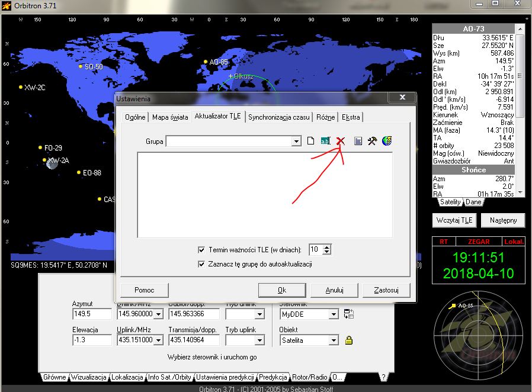Open the Ustawienia predykcji tab
The width and height of the screenshot is (532, 392).
coord(225,377)
